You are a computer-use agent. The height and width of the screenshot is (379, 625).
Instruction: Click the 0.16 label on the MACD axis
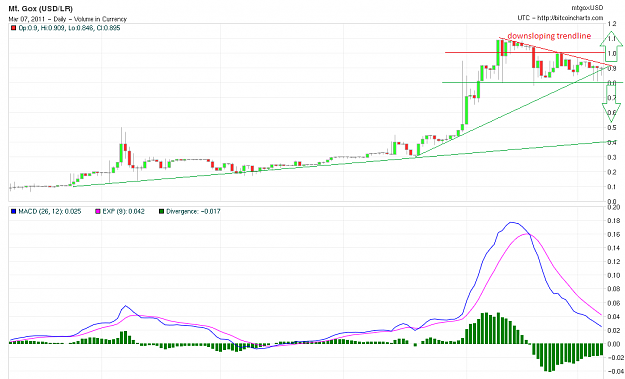pyautogui.click(x=615, y=234)
